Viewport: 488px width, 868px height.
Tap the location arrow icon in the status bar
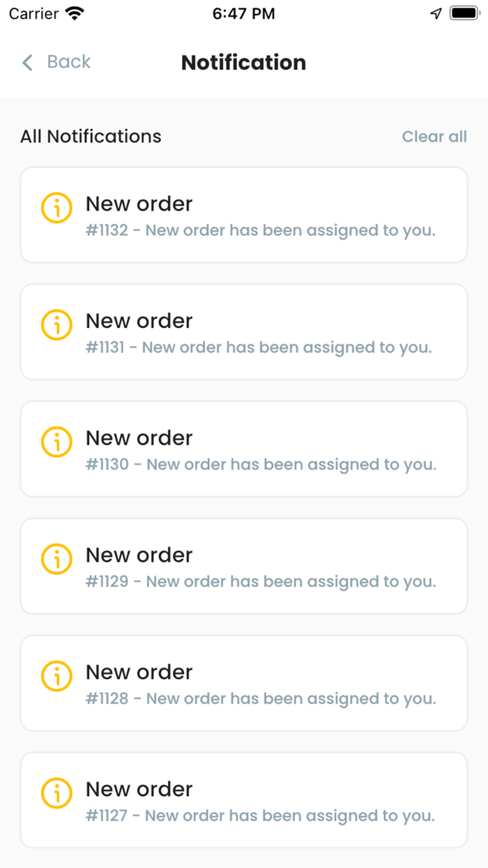coord(436,12)
